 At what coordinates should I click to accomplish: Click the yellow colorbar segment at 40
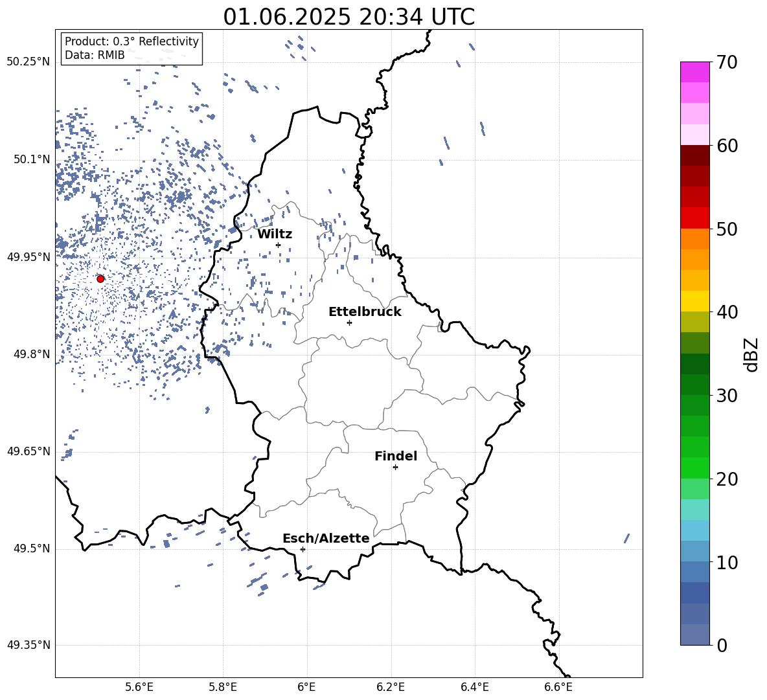click(x=695, y=301)
